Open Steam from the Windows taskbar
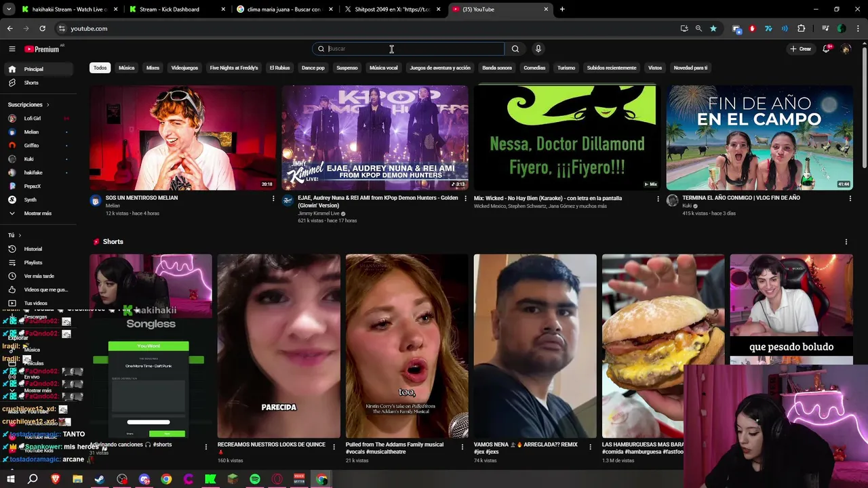Screen dimensions: 868x488 coord(100,479)
